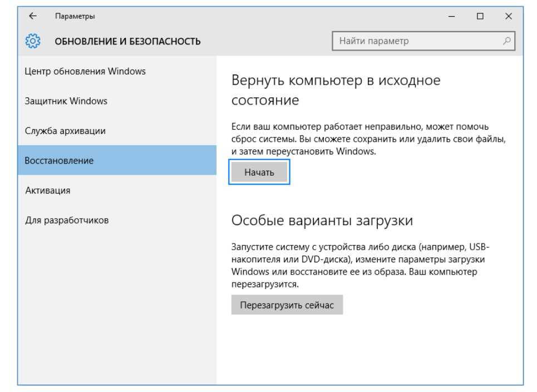
Task: Open Центр обновления Windows section
Action: click(85, 71)
